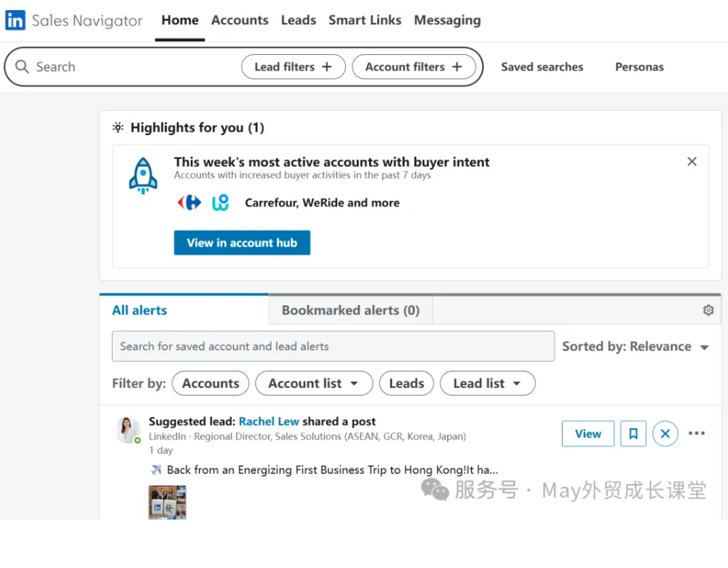
Task: Open the Smart Links menu item
Action: click(365, 20)
